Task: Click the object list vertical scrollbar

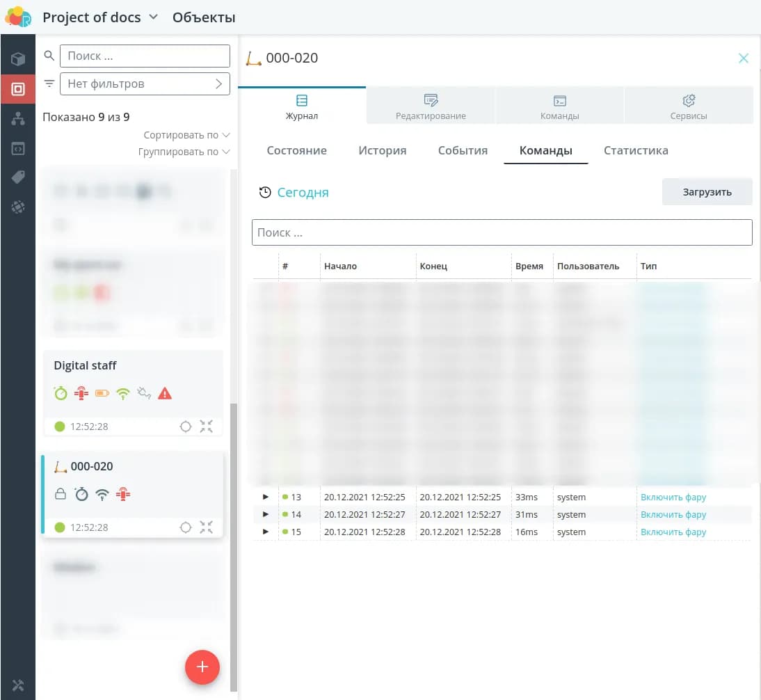Action: click(234, 543)
